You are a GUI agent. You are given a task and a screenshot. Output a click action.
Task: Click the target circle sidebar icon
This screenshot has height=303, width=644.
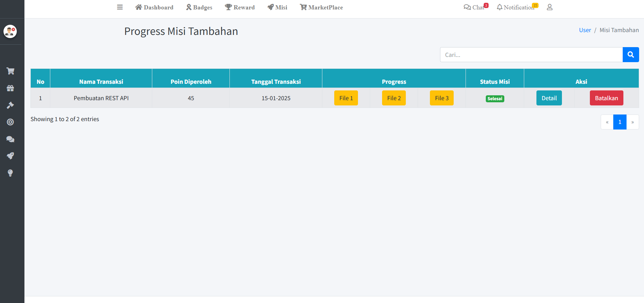point(10,122)
